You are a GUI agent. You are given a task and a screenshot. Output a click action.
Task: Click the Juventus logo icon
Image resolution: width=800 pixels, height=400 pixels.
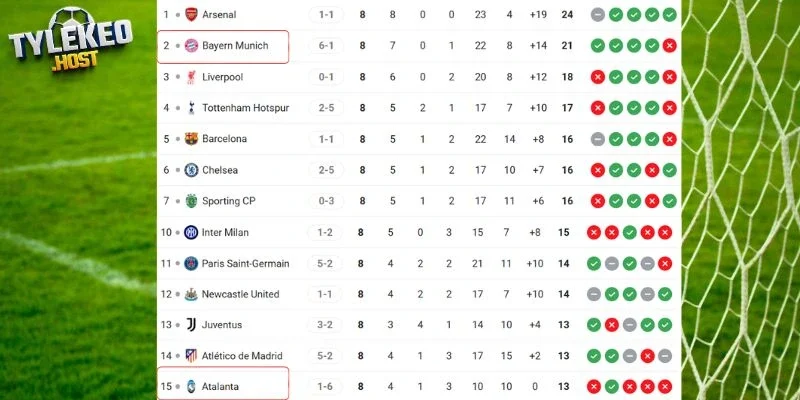[x=192, y=325]
